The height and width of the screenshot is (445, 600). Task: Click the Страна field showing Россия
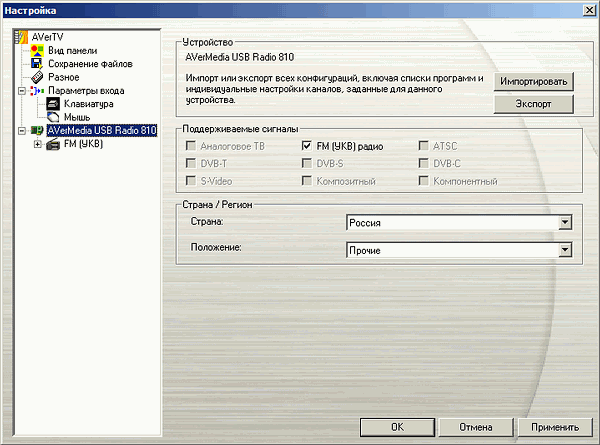[x=459, y=222]
